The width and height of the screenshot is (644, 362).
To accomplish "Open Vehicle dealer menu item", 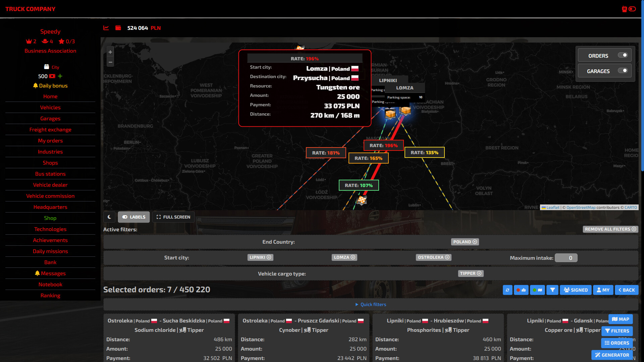I will coord(50,185).
